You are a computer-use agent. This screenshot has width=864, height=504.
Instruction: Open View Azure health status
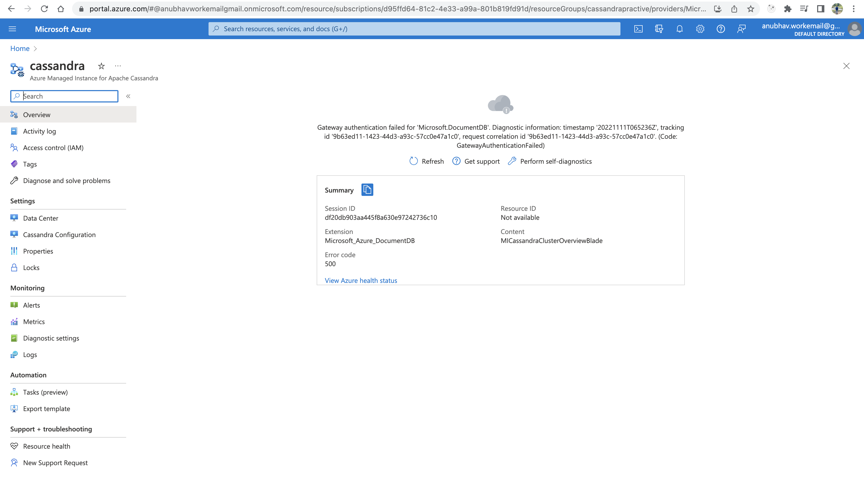pyautogui.click(x=361, y=281)
